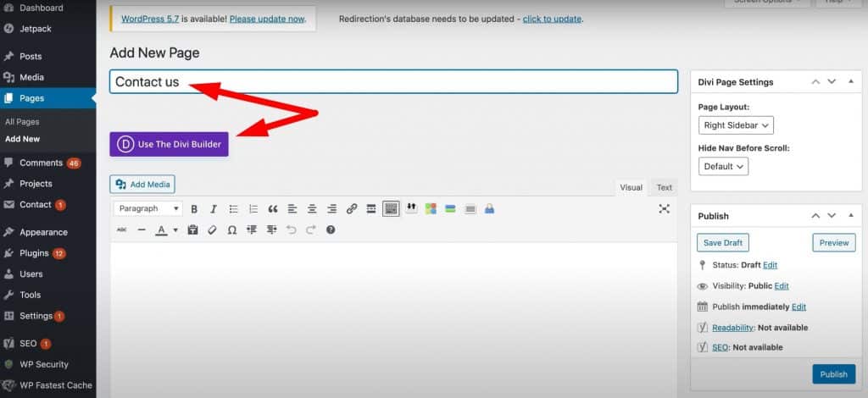Viewport: 868px width, 398px height.
Task: Align text left
Action: pyautogui.click(x=292, y=209)
